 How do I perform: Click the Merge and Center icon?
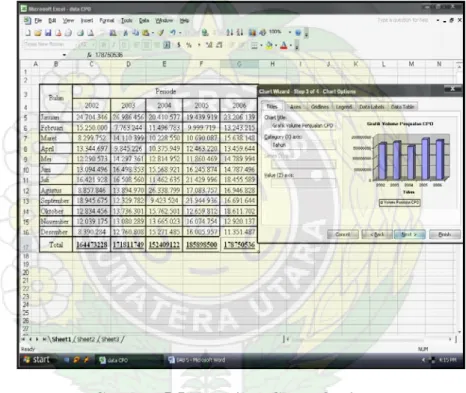pyautogui.click(x=167, y=45)
